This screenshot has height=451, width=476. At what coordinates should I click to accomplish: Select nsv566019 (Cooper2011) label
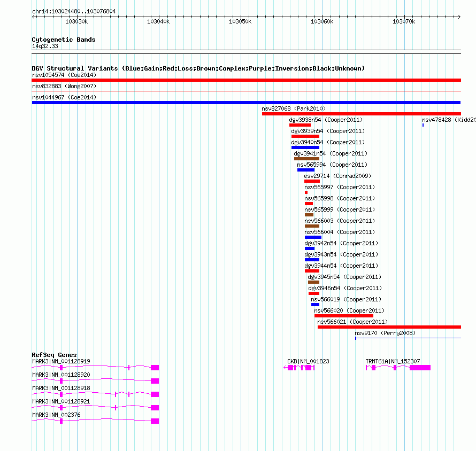click(x=346, y=299)
